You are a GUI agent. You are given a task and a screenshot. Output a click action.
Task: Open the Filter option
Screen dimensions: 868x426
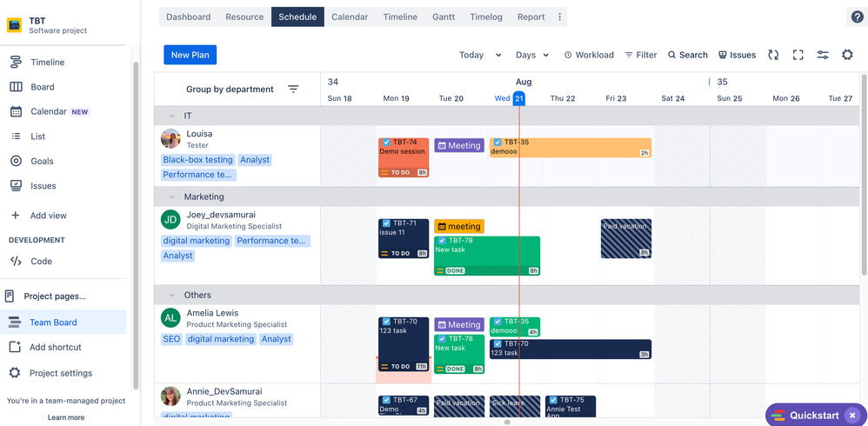641,55
